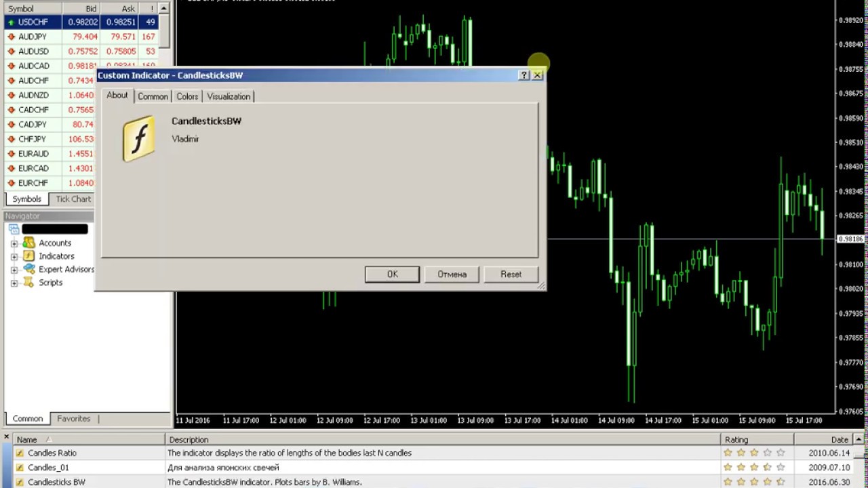Screen dimensions: 868x488
Task: Select the AUDUSD symbol row
Action: [x=81, y=52]
